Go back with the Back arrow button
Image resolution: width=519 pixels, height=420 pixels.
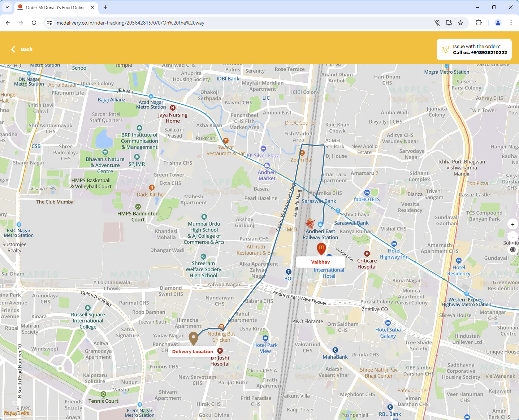pyautogui.click(x=22, y=49)
